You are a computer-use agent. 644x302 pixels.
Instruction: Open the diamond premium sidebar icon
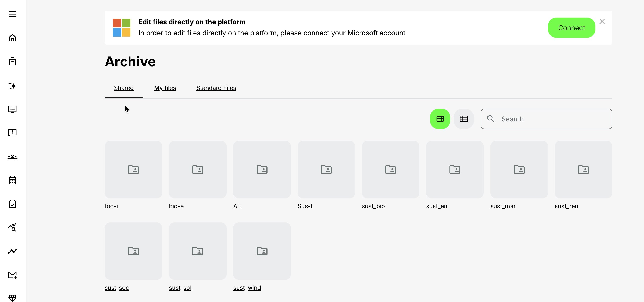click(12, 298)
